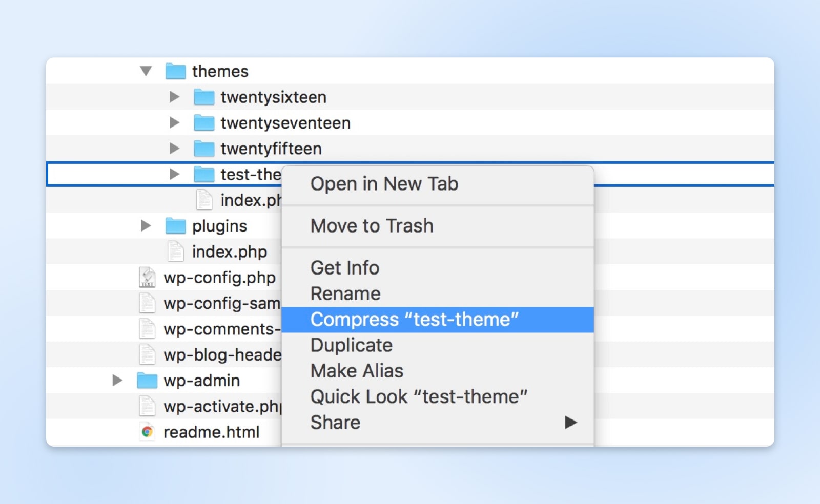Select the wp-config.php document icon
The image size is (820, 504).
[x=146, y=277]
